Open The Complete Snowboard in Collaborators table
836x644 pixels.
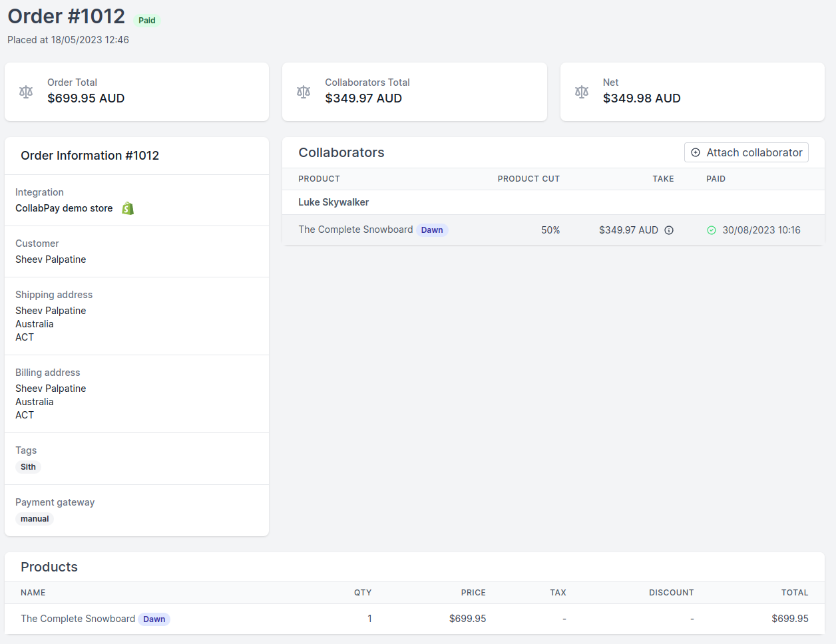click(x=355, y=230)
